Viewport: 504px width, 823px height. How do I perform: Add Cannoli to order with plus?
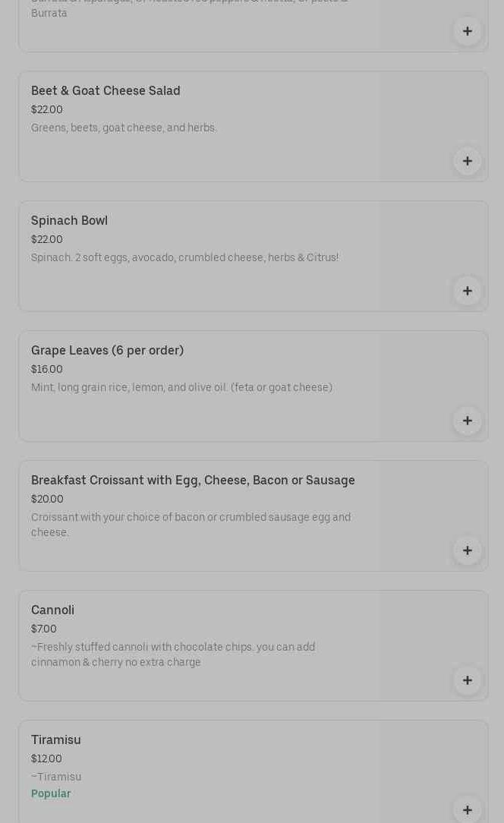coord(467,680)
